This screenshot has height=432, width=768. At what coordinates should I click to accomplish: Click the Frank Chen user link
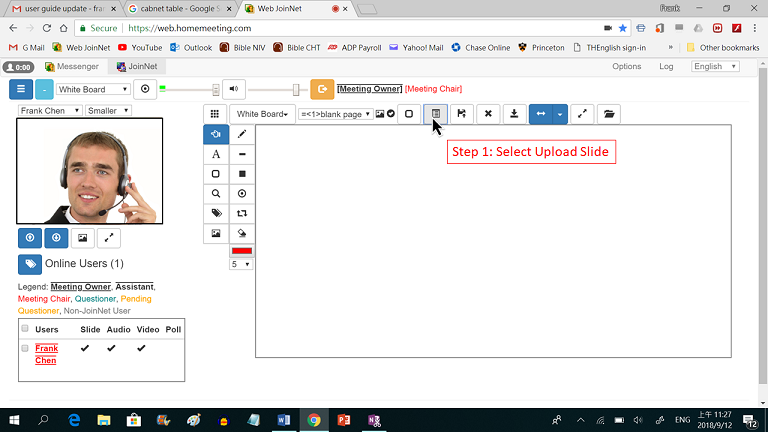coord(46,354)
